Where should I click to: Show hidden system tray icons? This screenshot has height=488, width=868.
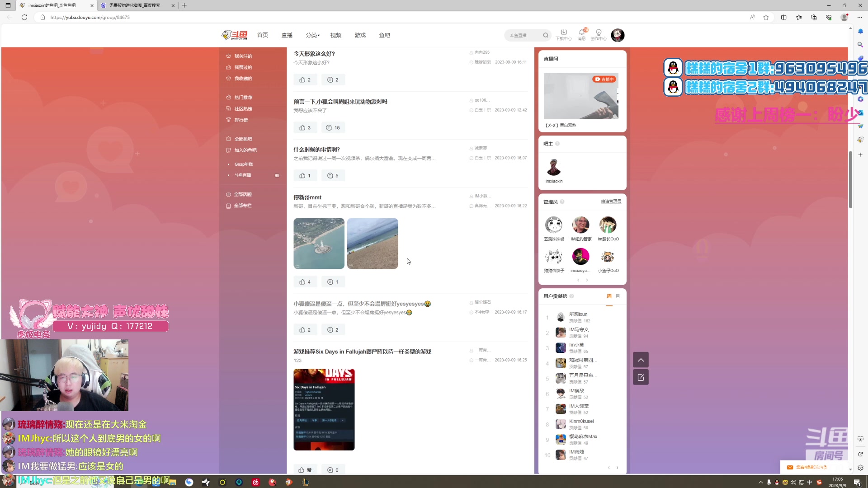pos(761,482)
